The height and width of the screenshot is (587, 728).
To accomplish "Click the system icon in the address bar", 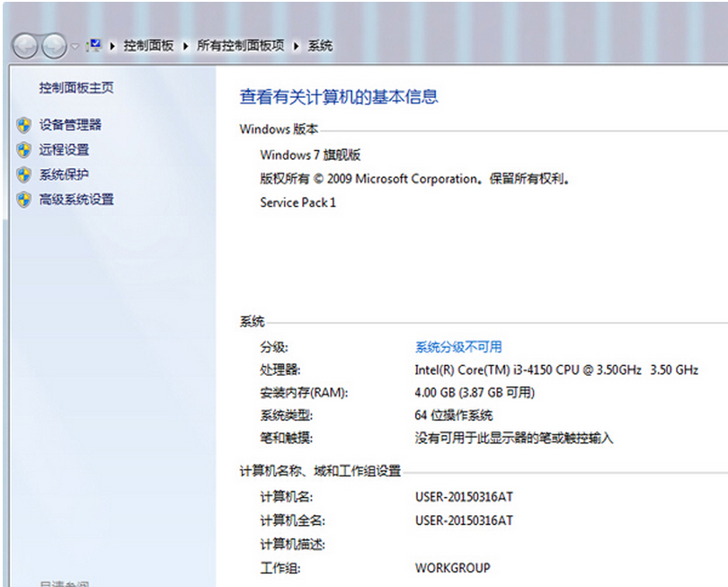I will [93, 45].
